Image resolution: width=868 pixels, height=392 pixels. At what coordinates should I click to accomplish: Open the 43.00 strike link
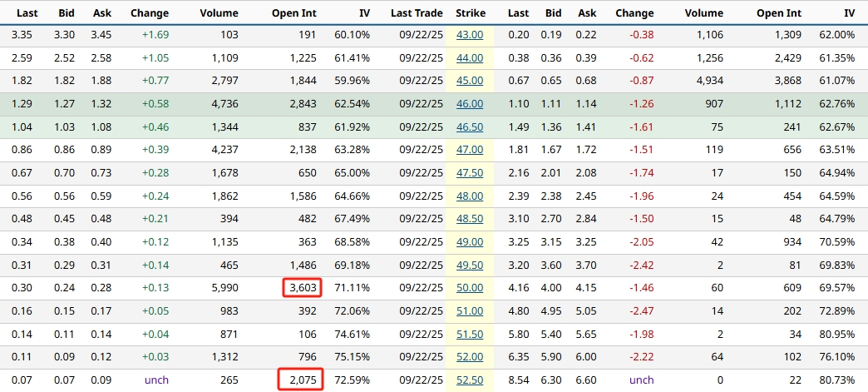point(469,35)
